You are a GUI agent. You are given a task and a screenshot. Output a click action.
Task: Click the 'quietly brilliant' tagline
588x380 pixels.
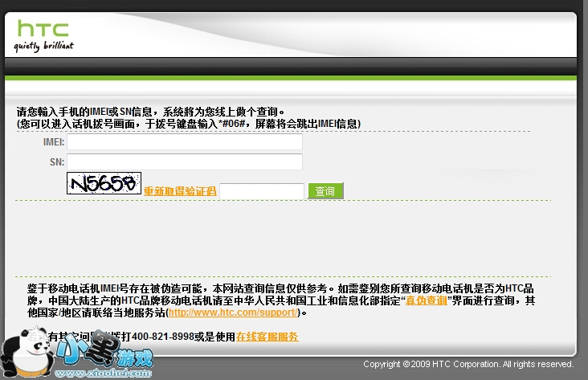(43, 46)
